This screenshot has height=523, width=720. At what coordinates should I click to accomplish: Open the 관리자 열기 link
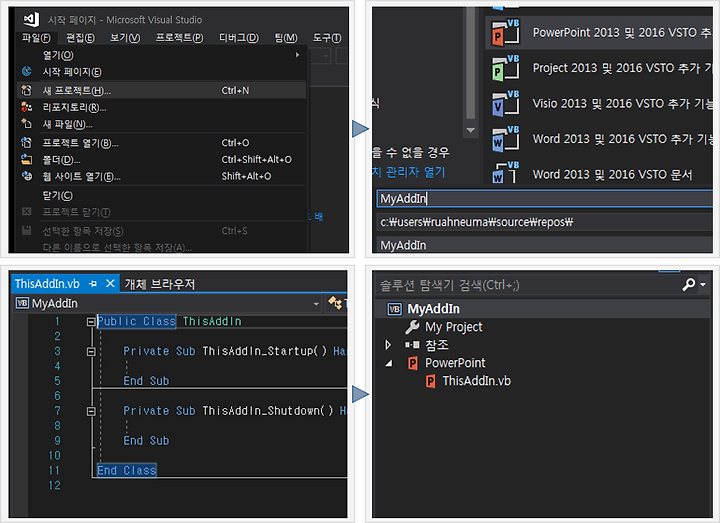coord(409,172)
